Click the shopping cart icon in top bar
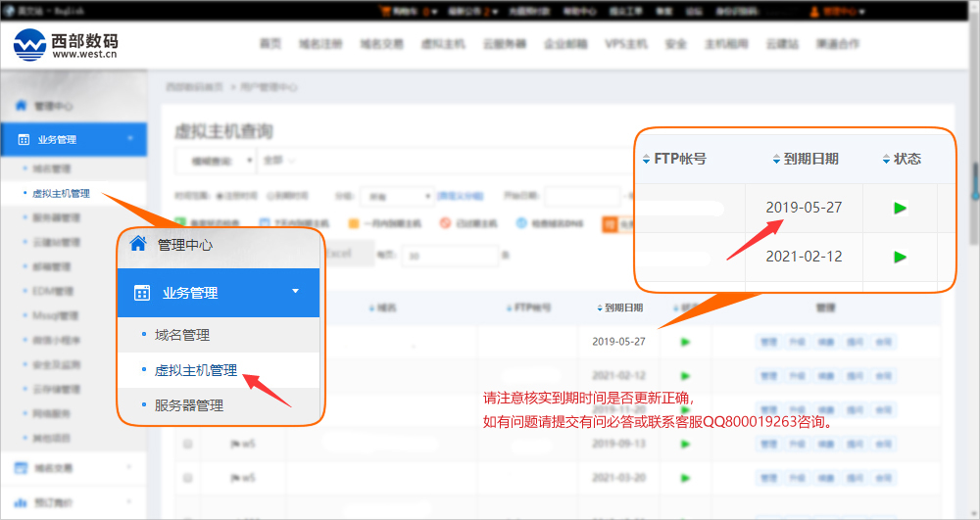 pyautogui.click(x=385, y=12)
